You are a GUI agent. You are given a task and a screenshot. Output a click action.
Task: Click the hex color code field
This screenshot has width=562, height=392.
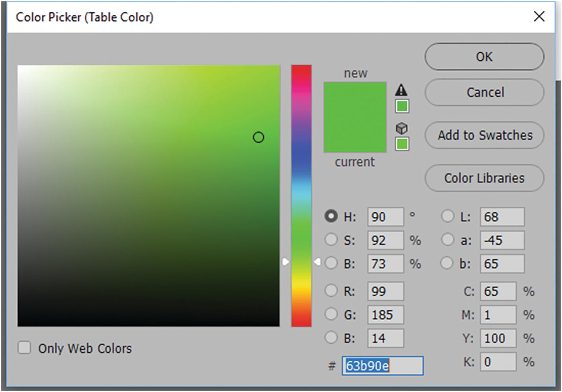click(x=382, y=366)
